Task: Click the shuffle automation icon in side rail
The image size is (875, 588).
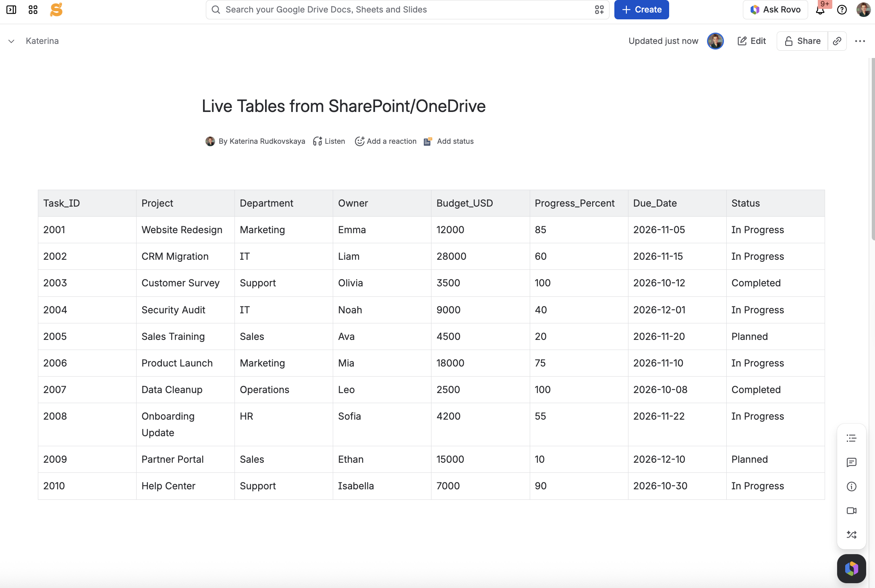Action: pyautogui.click(x=851, y=535)
